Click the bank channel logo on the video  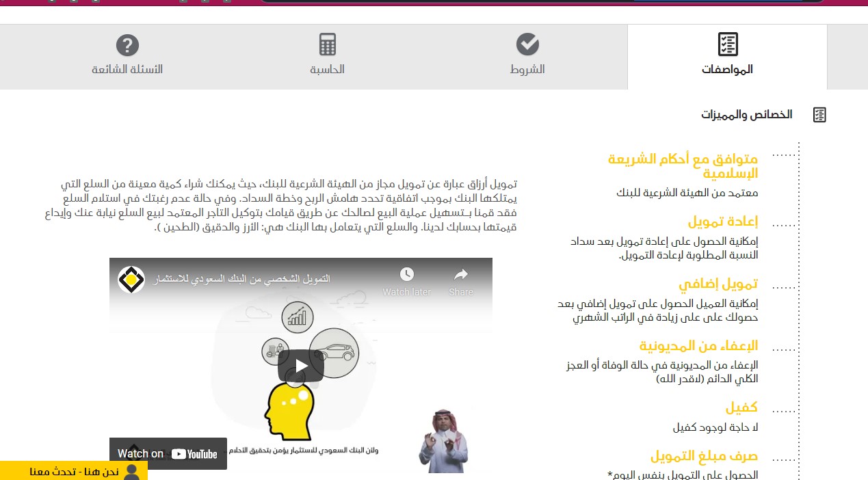point(131,280)
